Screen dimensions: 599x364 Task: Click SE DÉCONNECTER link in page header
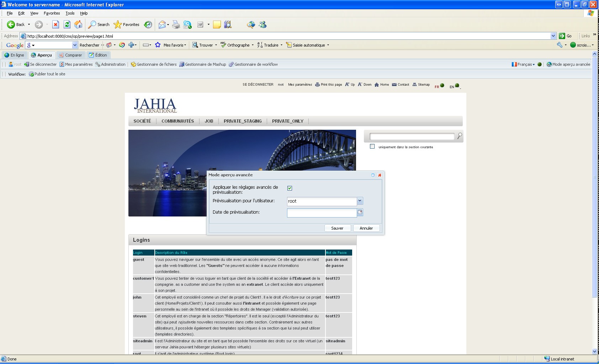tap(258, 85)
